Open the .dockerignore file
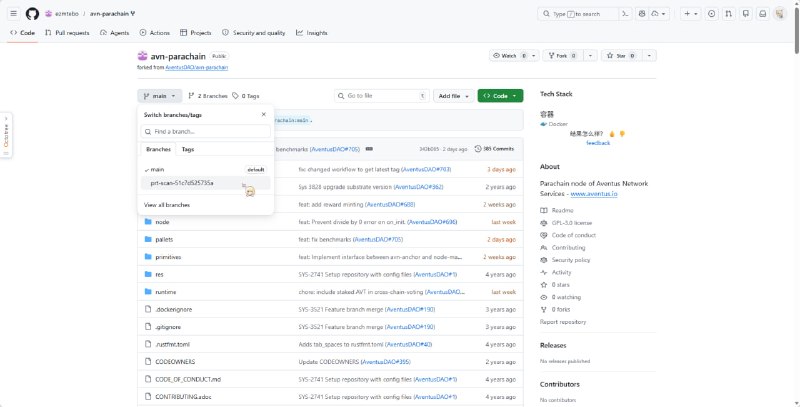 (x=173, y=309)
